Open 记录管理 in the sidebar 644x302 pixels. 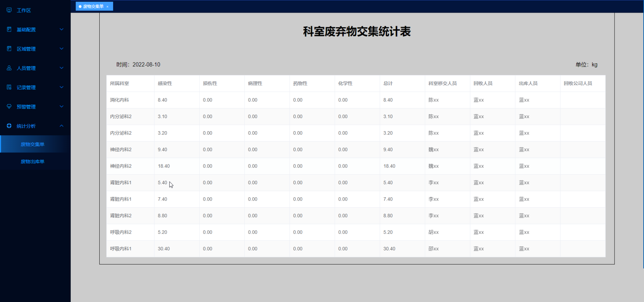(x=35, y=87)
